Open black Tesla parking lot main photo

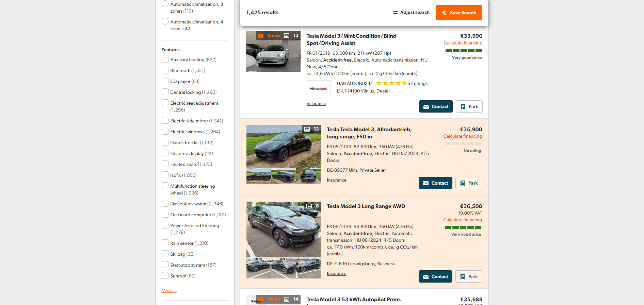284,230
